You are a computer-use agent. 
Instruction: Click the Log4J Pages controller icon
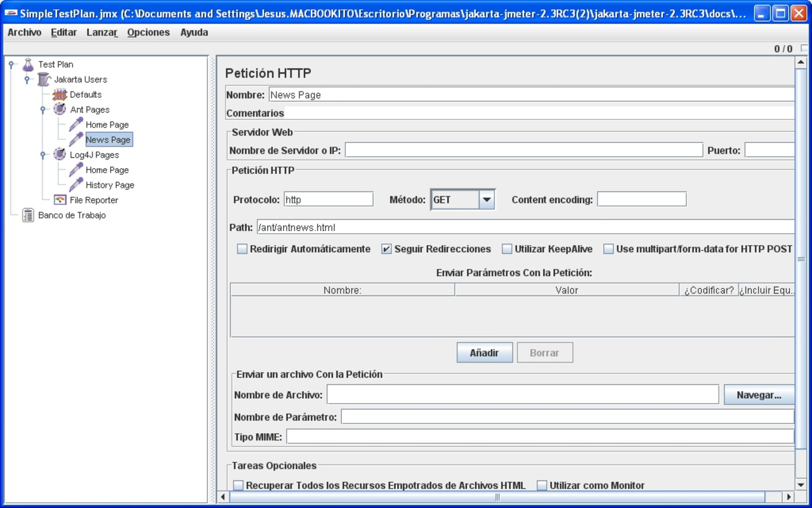(x=60, y=154)
